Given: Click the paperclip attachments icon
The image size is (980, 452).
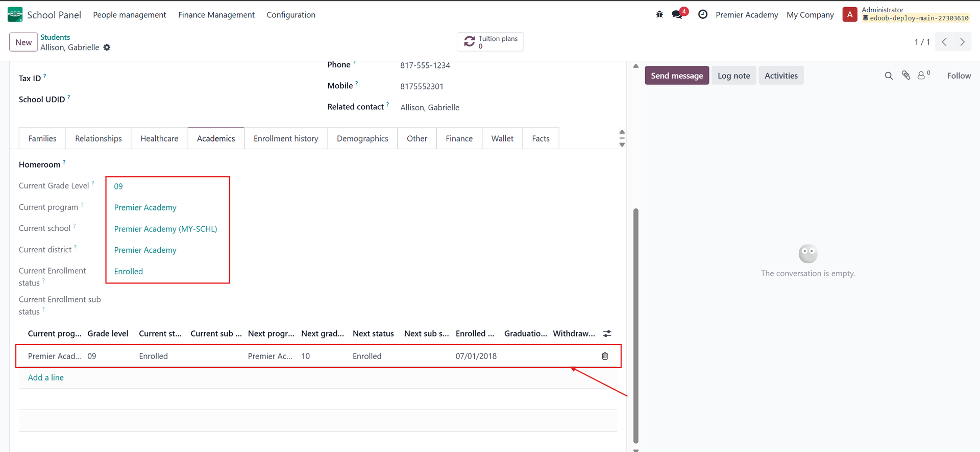Looking at the screenshot, I should pos(906,76).
